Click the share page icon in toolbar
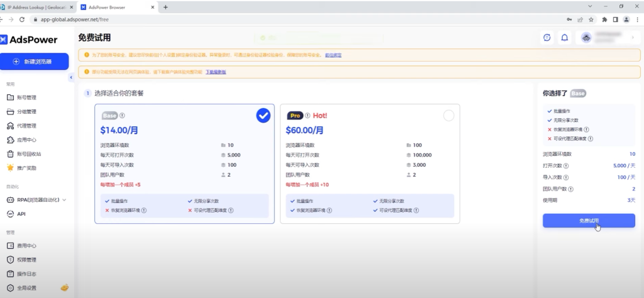The image size is (644, 298). pos(580,19)
